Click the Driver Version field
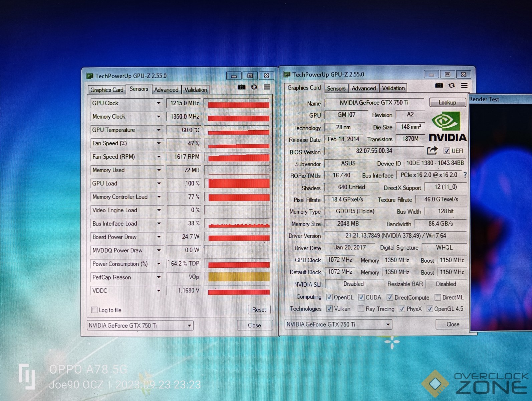 pyautogui.click(x=395, y=236)
